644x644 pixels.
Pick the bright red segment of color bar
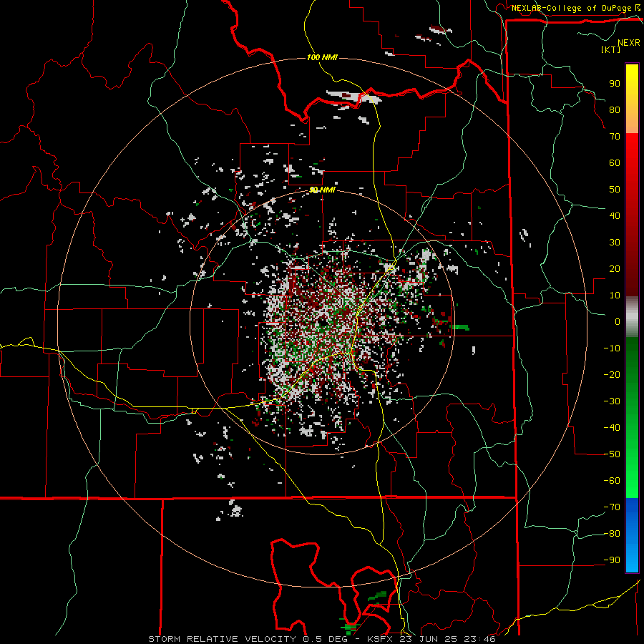[632, 150]
